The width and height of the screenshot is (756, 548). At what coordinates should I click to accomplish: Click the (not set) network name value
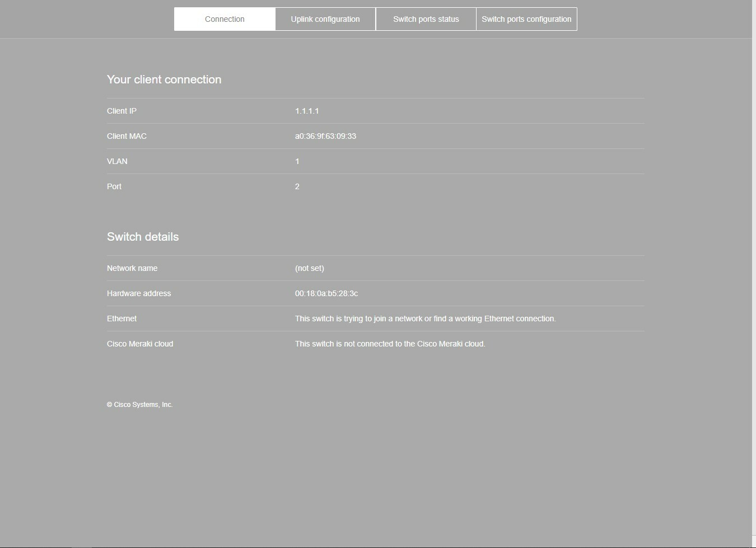(x=310, y=268)
